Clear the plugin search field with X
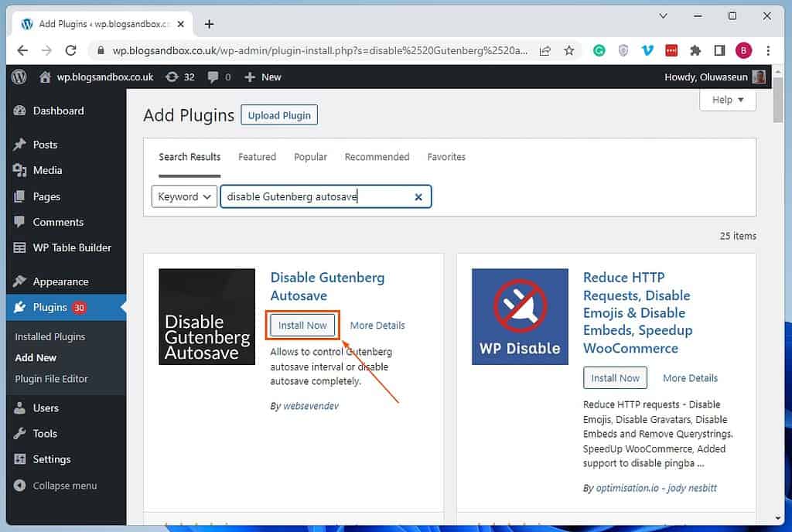Screen dimensions: 792x532 [418, 197]
